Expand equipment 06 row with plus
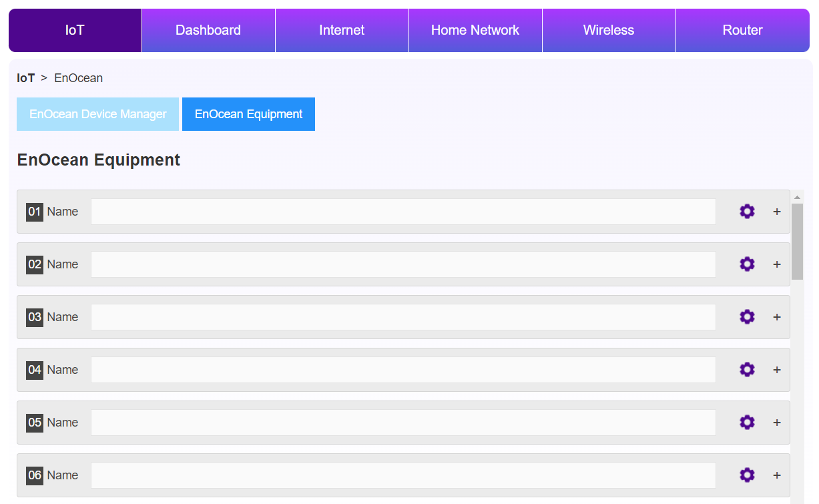The image size is (819, 504). (x=777, y=475)
